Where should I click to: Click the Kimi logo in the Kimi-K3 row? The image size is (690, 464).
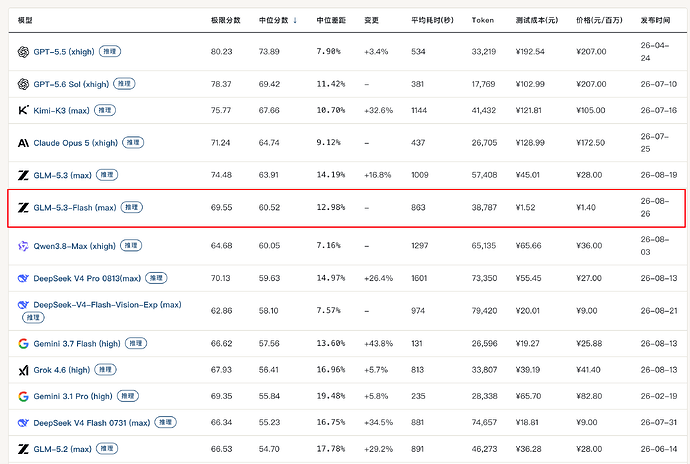click(x=23, y=110)
